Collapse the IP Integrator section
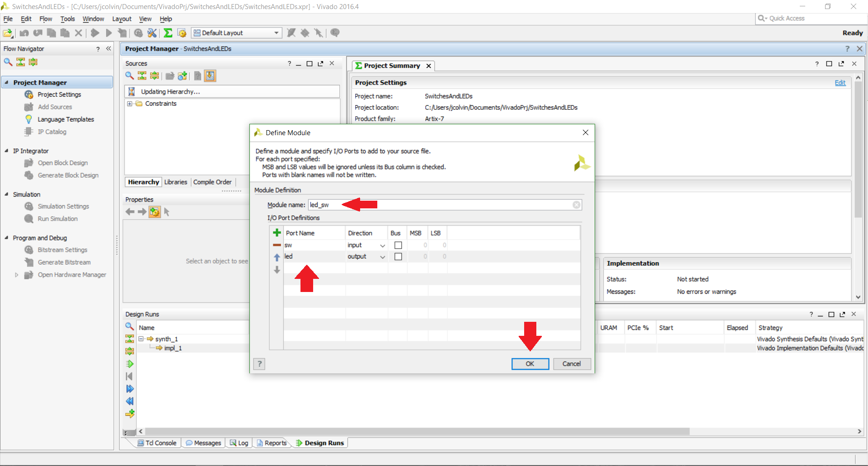Screen dimensions: 868x466 click(x=6, y=151)
